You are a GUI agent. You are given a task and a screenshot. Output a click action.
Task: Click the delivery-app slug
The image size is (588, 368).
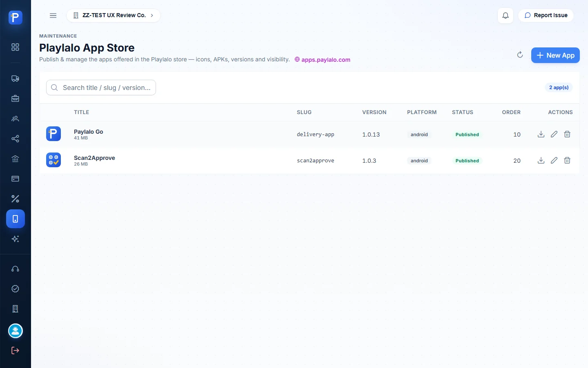pos(316,135)
